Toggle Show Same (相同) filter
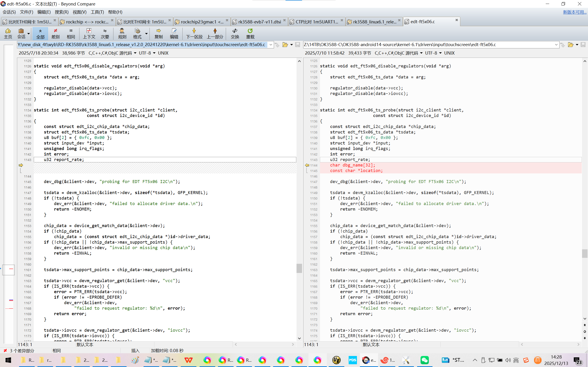This screenshot has width=588, height=367. point(71,33)
